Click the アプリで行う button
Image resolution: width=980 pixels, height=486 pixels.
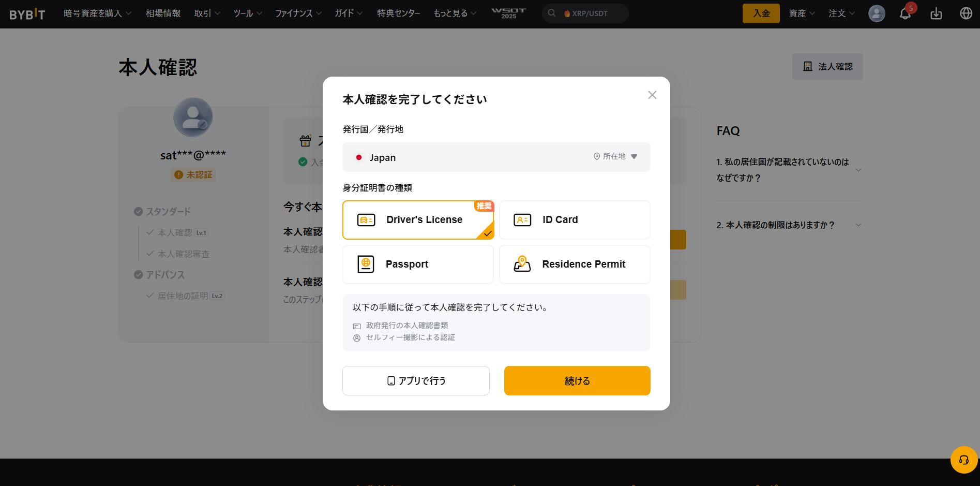[415, 380]
